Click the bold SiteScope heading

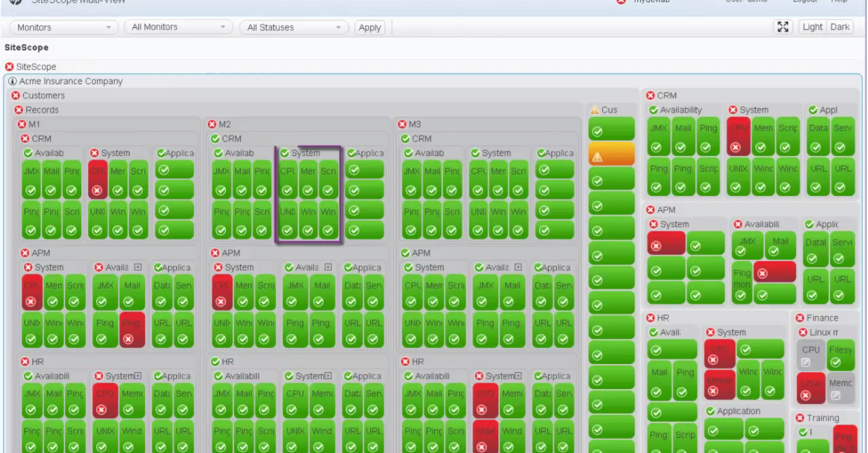click(x=26, y=47)
